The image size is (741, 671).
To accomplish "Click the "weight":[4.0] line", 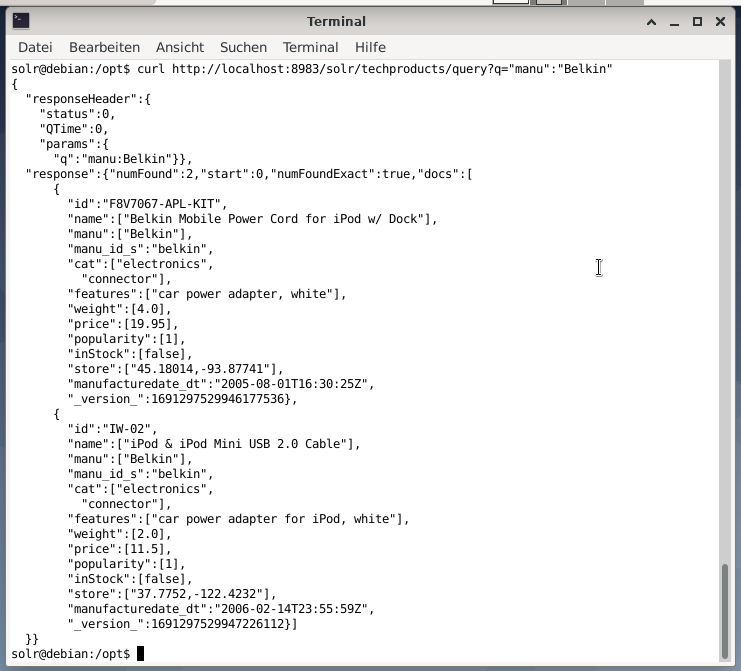I will tap(120, 309).
